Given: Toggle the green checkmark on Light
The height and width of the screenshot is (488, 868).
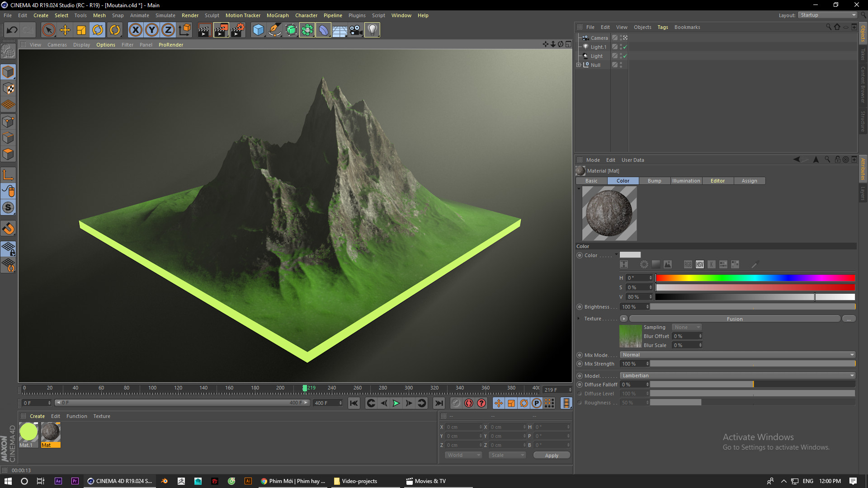Looking at the screenshot, I should coord(624,56).
